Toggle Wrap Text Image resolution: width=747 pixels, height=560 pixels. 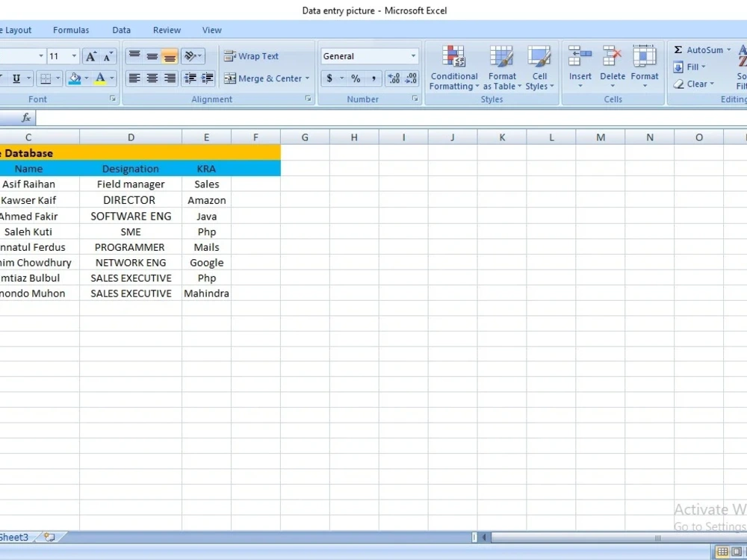click(251, 56)
